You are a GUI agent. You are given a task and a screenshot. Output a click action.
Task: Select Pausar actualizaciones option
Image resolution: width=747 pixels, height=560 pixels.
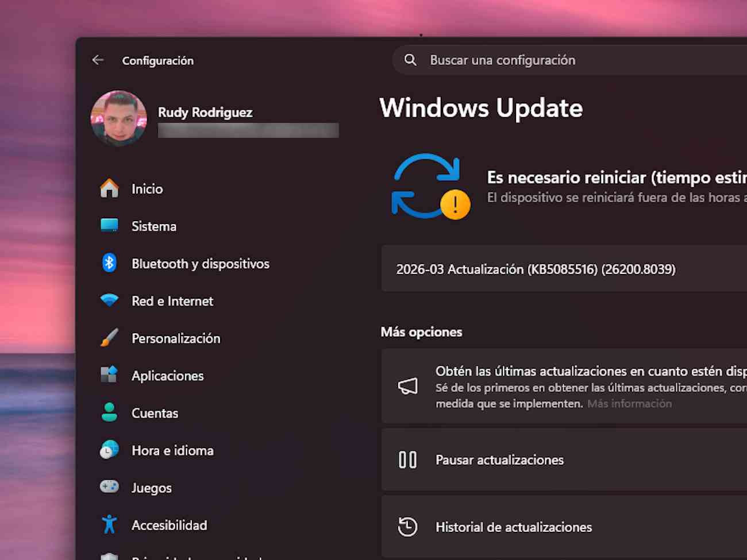pos(499,460)
